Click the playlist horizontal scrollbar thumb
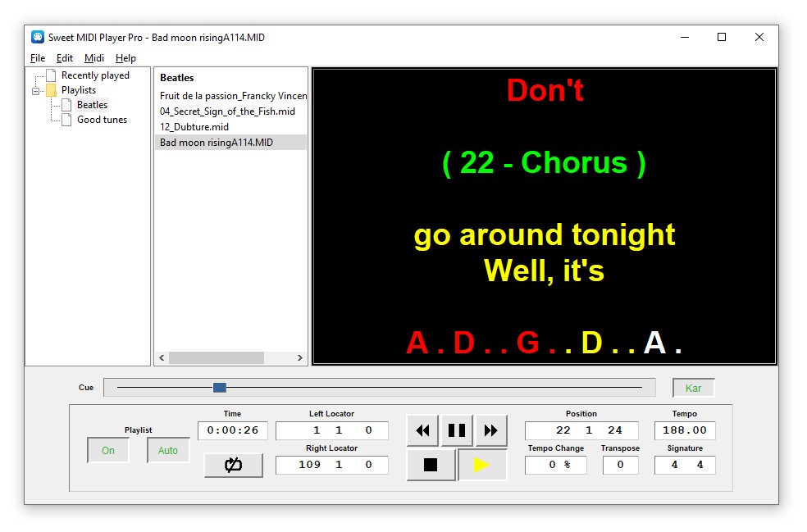The height and width of the screenshot is (532, 807). [217, 357]
